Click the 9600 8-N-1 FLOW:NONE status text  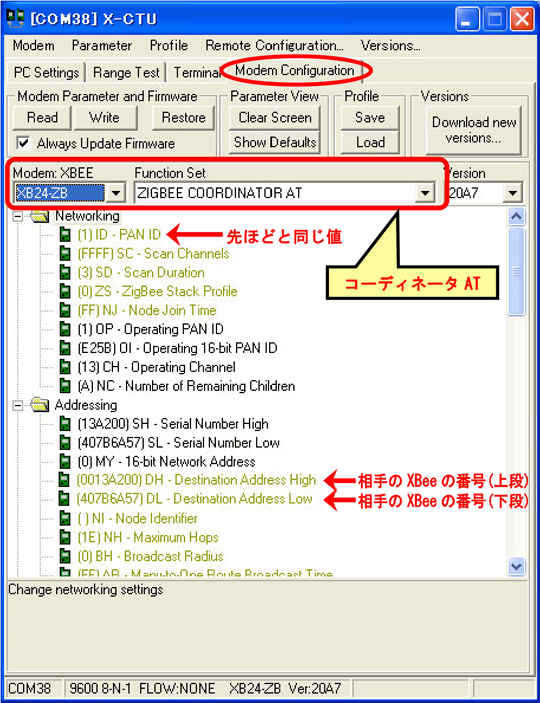point(141,688)
